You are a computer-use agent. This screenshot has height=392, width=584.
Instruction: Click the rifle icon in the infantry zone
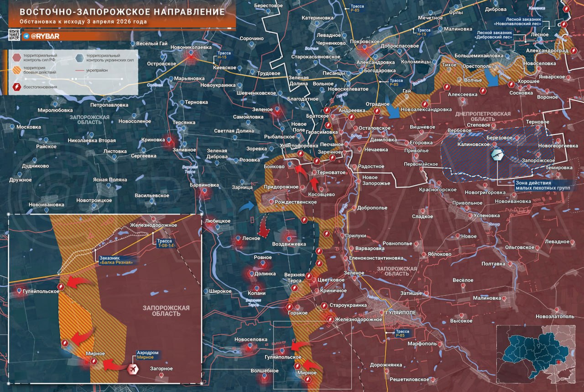coord(497,155)
